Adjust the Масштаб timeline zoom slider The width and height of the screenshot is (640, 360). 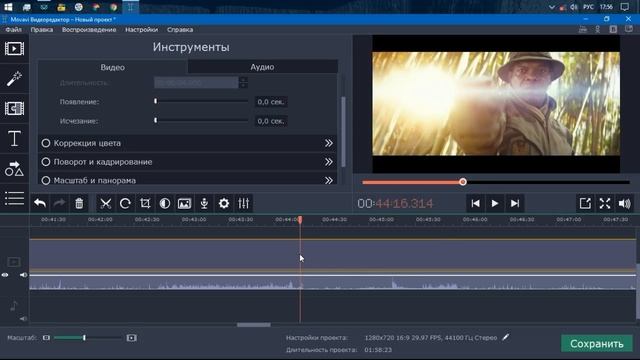84,338
